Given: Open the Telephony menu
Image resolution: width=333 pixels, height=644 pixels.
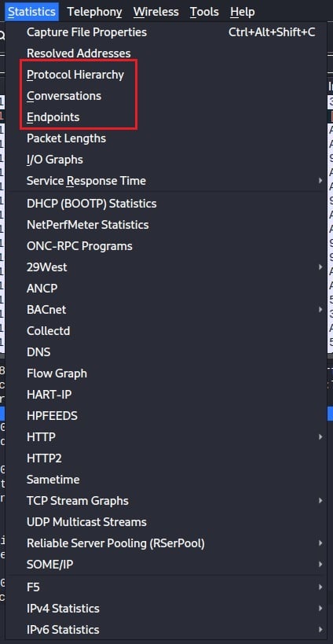Looking at the screenshot, I should point(94,12).
